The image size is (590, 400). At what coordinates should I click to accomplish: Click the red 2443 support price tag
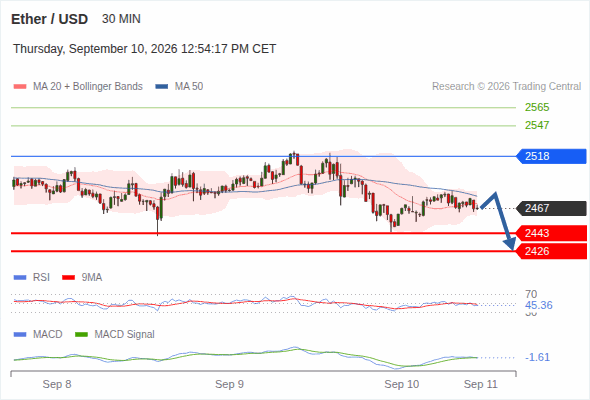coord(551,233)
